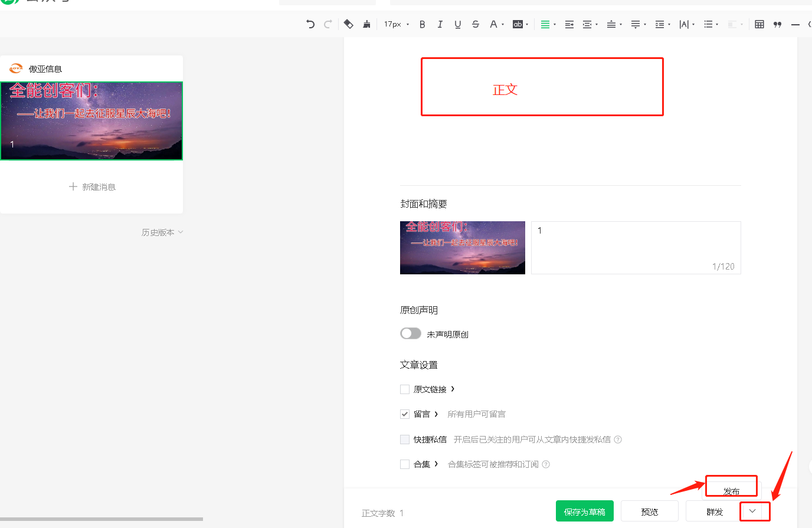Toggle bold formatting

422,24
